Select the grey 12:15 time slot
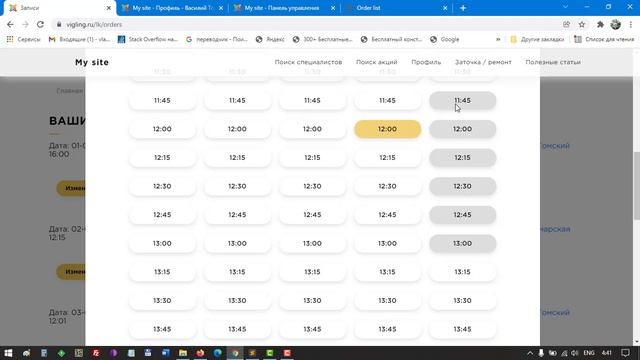This screenshot has height=360, width=640. [462, 158]
